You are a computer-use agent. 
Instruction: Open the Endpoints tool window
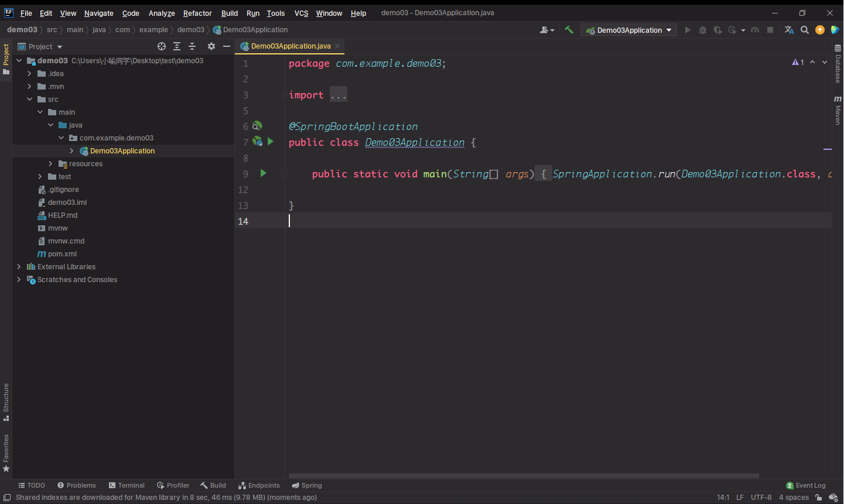(x=259, y=485)
